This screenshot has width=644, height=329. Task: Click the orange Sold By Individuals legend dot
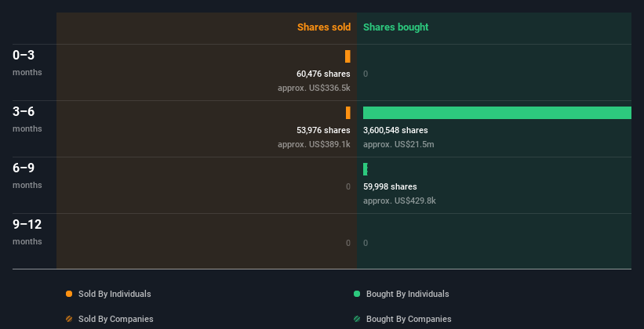pos(69,294)
